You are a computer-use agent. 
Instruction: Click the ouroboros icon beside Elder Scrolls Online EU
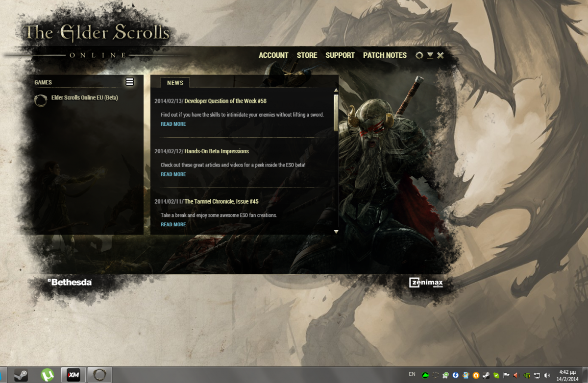pos(41,100)
